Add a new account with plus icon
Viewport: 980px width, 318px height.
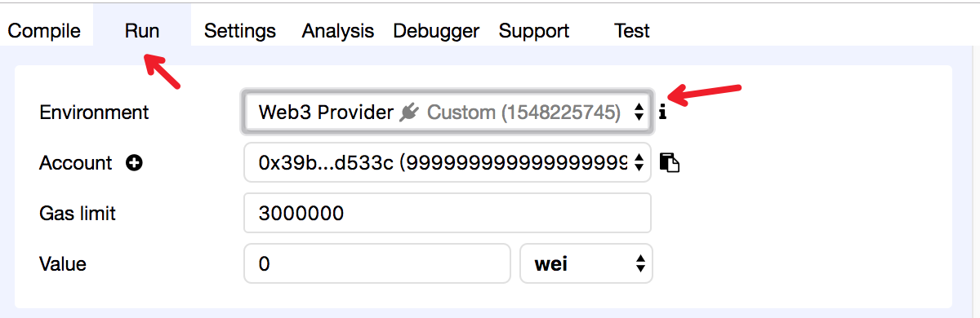pos(135,163)
